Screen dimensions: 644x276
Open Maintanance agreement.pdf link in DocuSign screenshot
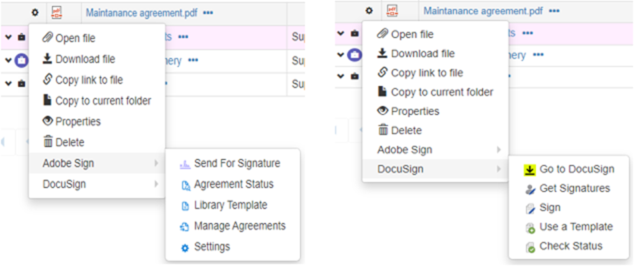483,11
